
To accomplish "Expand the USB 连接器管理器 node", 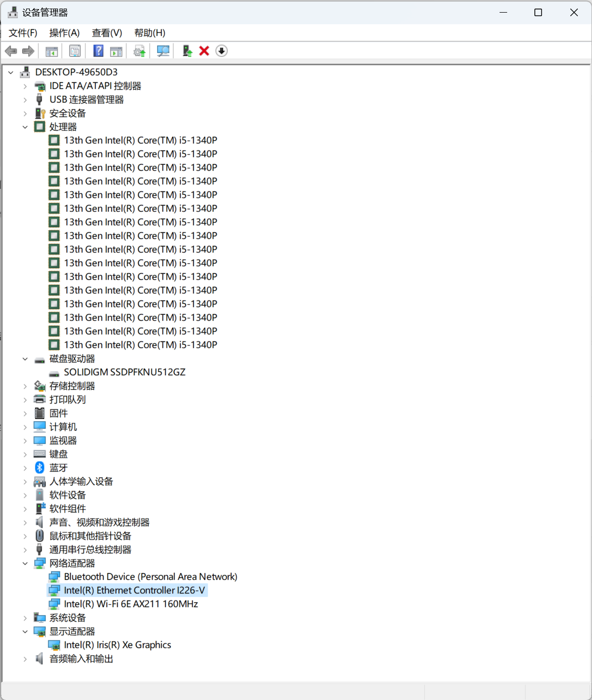I will point(25,99).
